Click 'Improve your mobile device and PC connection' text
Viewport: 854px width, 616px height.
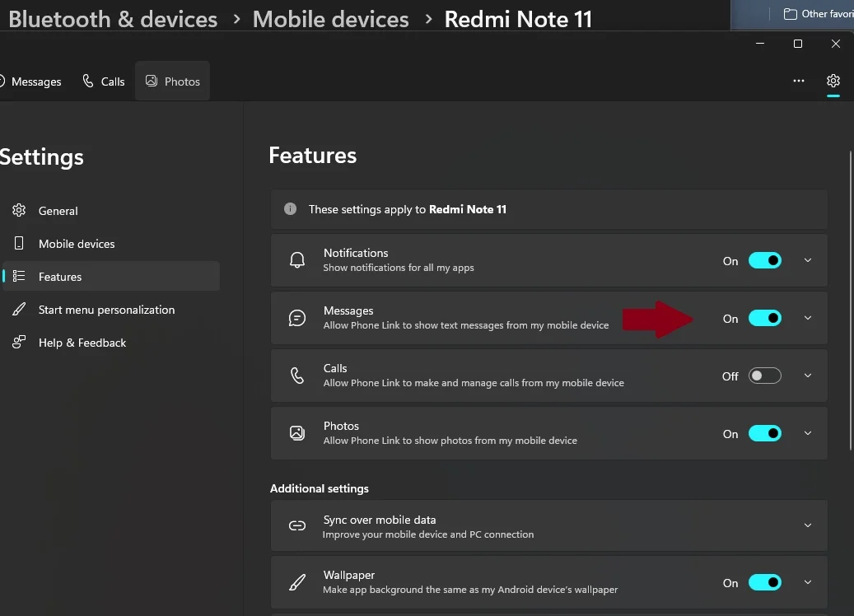click(x=428, y=534)
